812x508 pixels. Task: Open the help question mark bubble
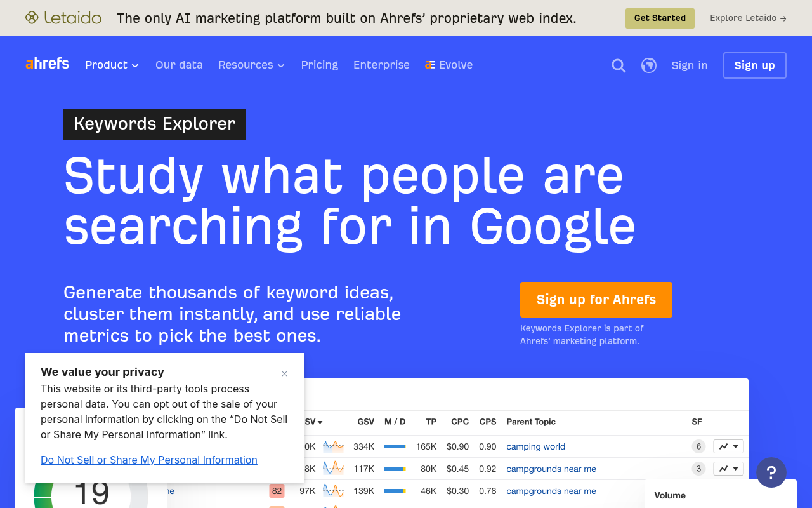[771, 472]
